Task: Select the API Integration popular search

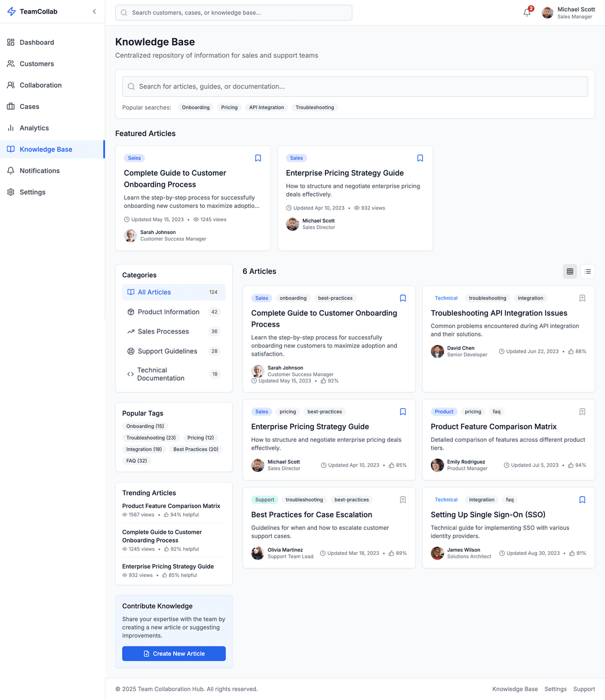Action: tap(267, 108)
